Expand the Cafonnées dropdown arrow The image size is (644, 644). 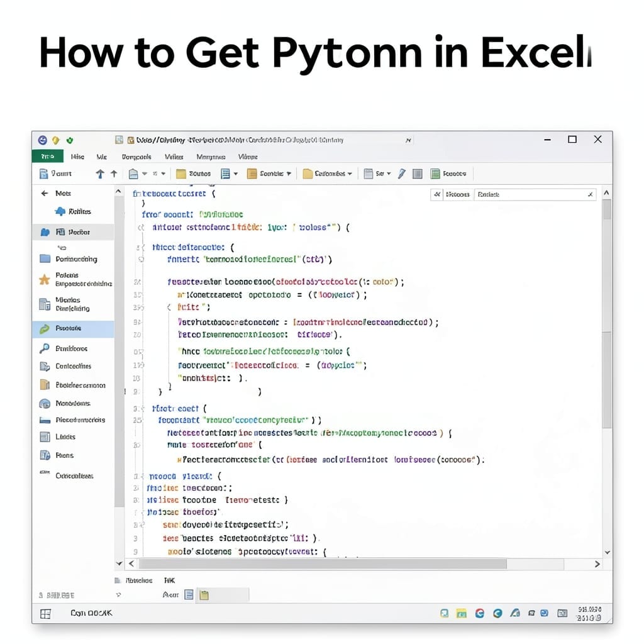tap(350, 174)
